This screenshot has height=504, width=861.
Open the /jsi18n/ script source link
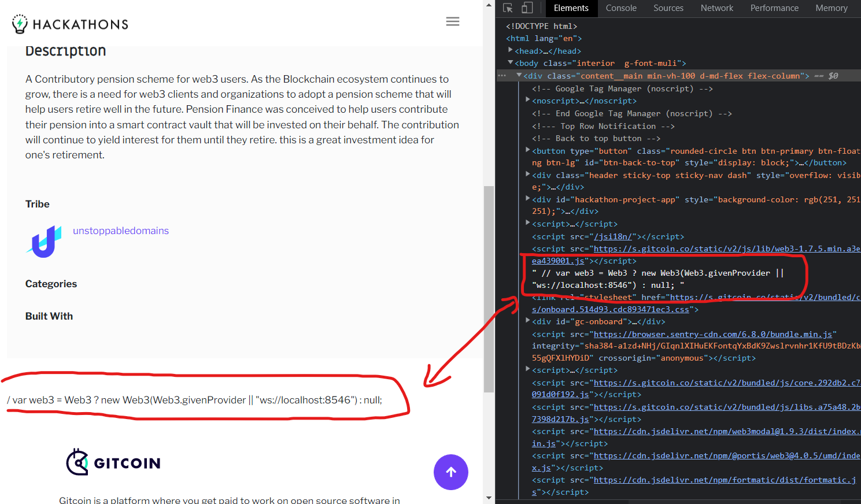(613, 236)
